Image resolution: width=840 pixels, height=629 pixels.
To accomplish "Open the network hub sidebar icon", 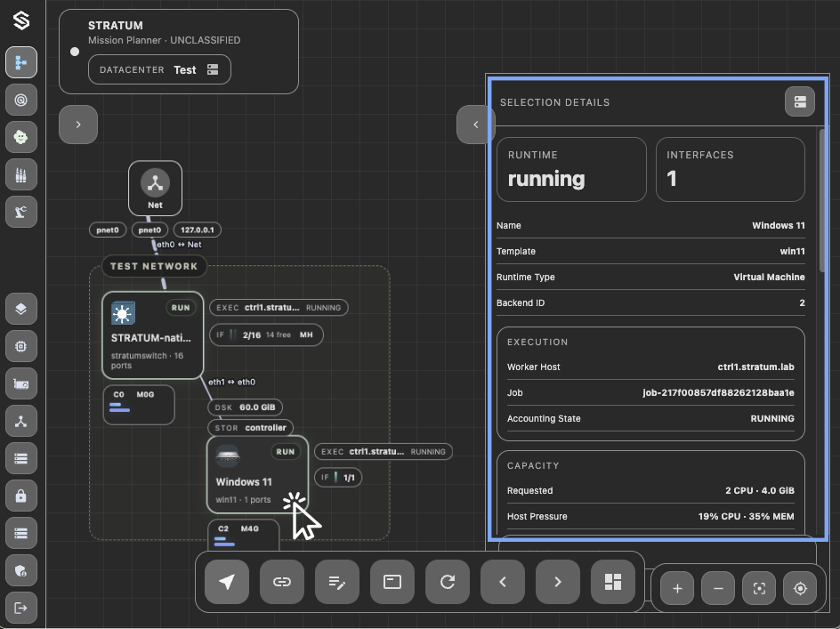I will [x=21, y=422].
